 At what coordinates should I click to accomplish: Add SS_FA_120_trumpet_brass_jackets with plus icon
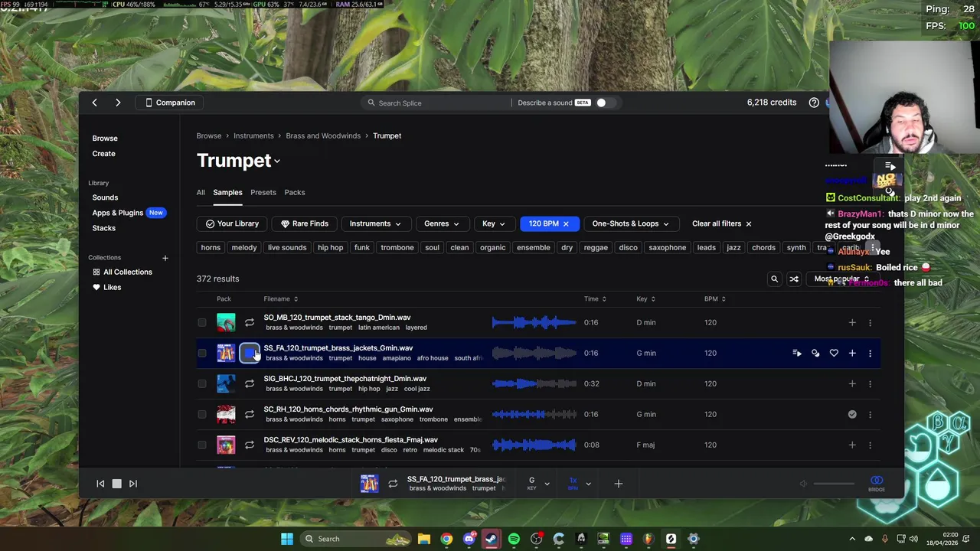coord(852,353)
